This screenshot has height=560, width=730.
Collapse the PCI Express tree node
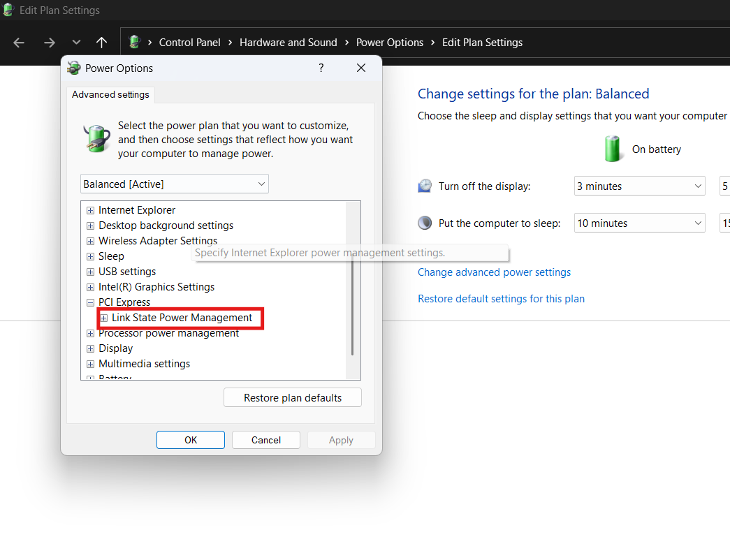(x=90, y=302)
